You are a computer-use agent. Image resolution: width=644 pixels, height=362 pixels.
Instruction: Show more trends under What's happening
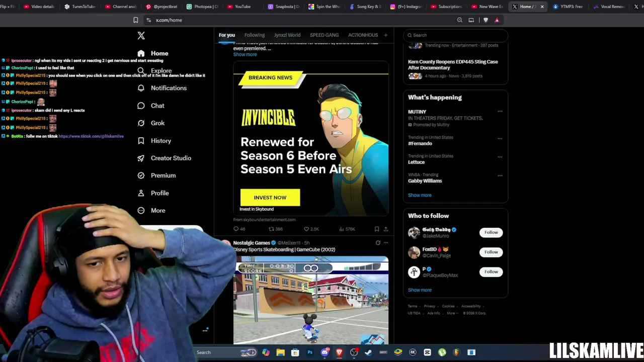click(420, 195)
